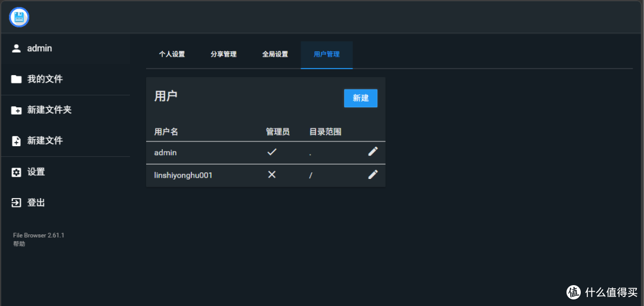Click the new folder plus icon
Image resolution: width=644 pixels, height=306 pixels.
pos(16,110)
